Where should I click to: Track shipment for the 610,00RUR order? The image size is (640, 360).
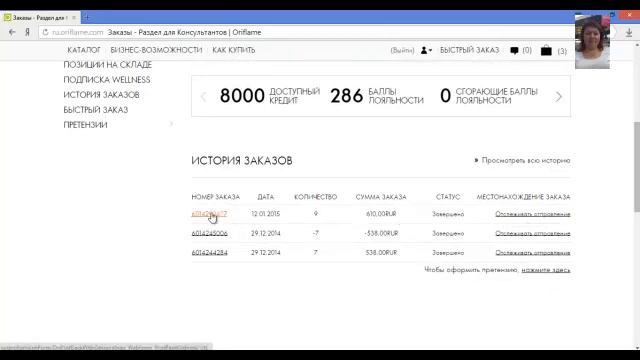click(x=533, y=214)
